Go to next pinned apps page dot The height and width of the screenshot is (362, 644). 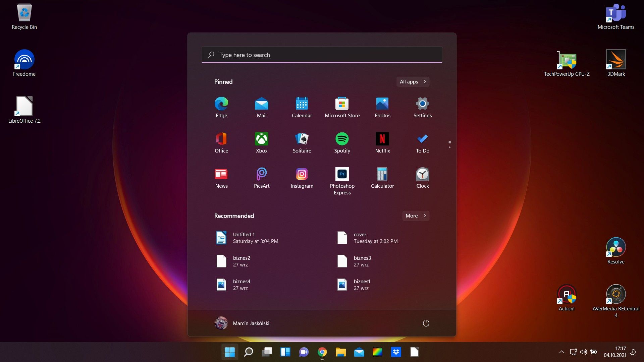449,147
